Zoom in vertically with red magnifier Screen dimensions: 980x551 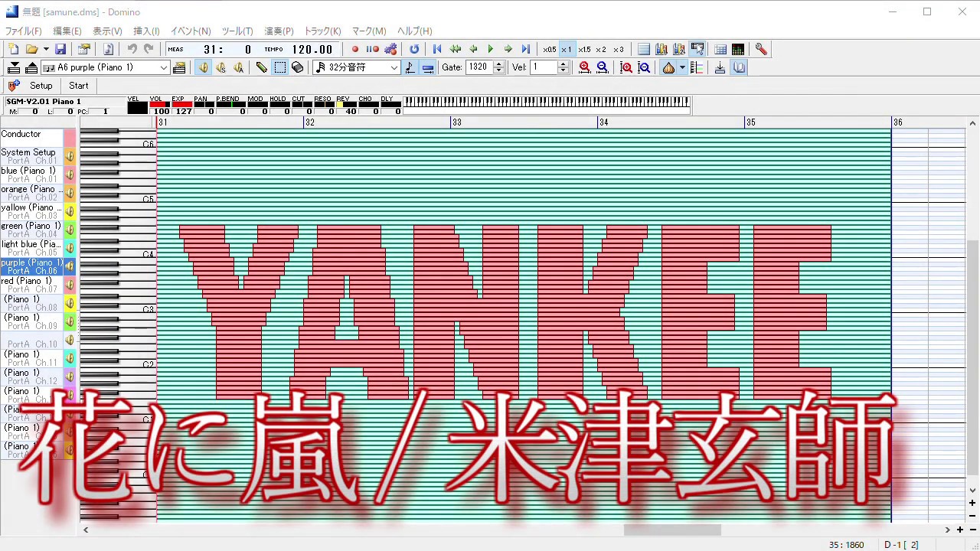tap(626, 67)
